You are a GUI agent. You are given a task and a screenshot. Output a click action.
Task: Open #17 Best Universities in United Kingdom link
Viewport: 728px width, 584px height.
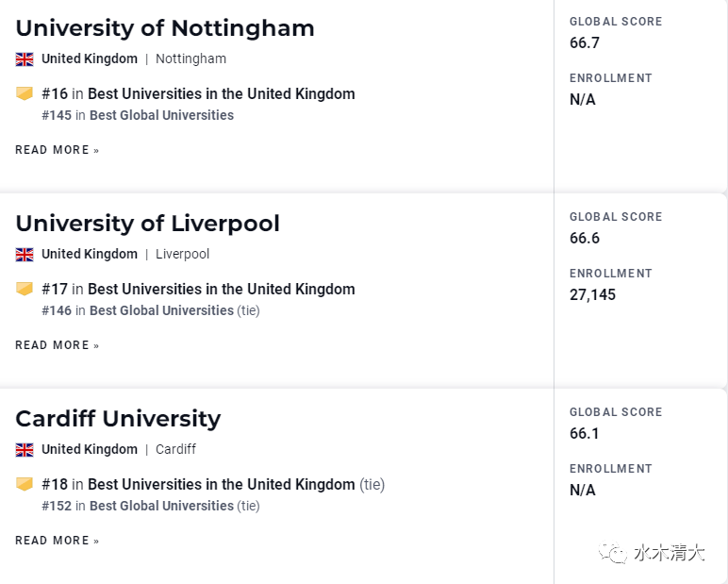tap(198, 289)
